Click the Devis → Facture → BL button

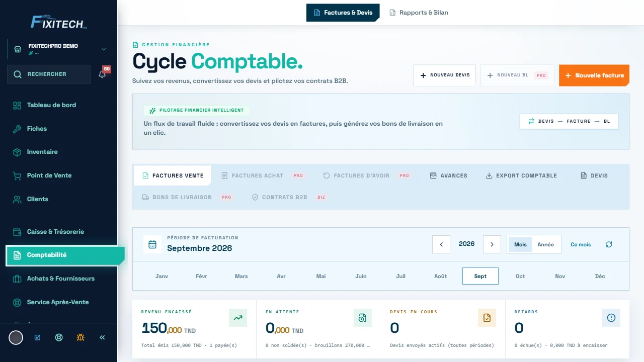pos(569,121)
